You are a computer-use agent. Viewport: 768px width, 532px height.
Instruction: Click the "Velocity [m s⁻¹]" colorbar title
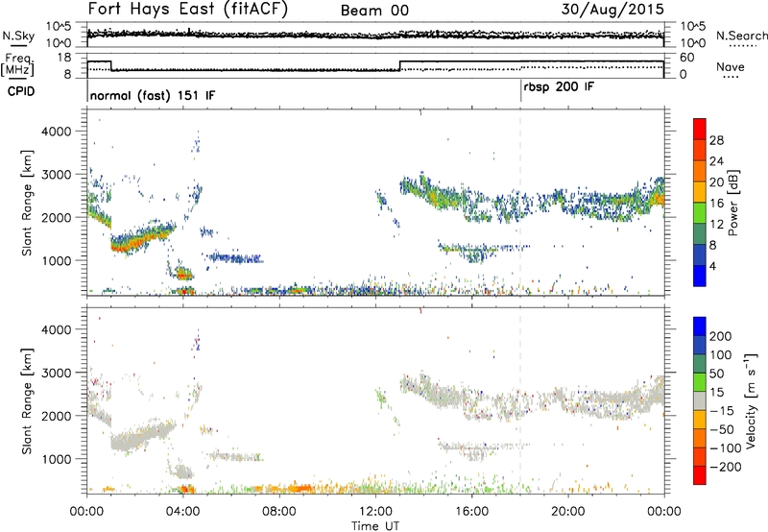click(x=751, y=400)
